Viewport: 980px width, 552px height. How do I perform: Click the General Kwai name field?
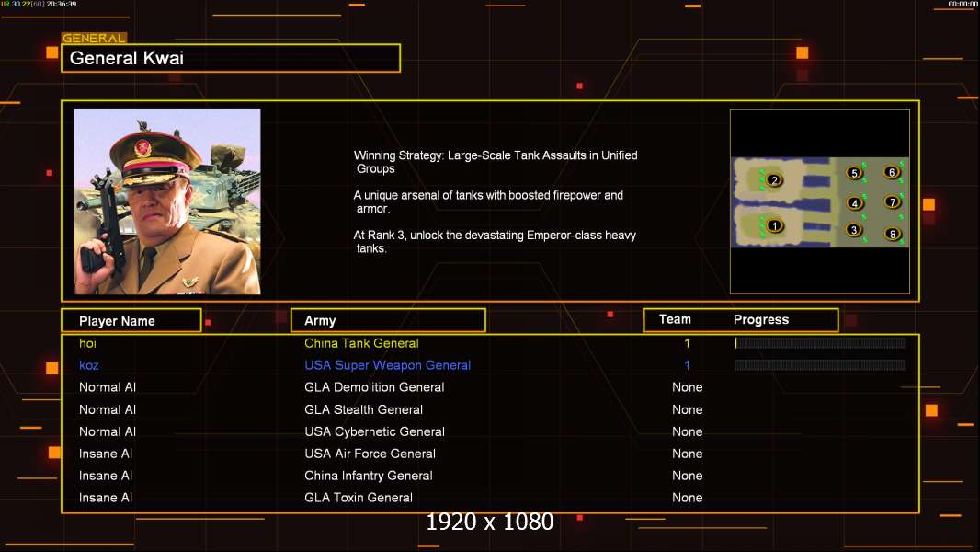tap(231, 58)
